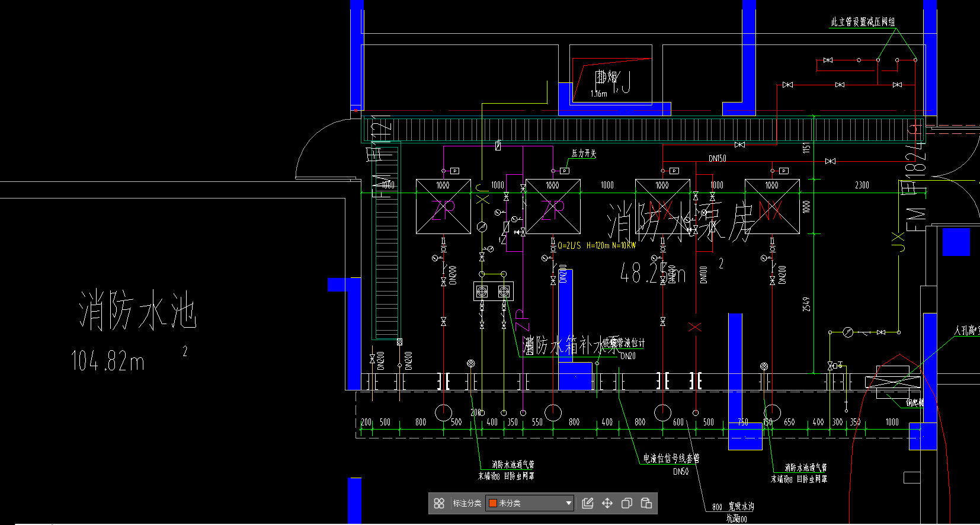Click the 104.82m area value

107,360
